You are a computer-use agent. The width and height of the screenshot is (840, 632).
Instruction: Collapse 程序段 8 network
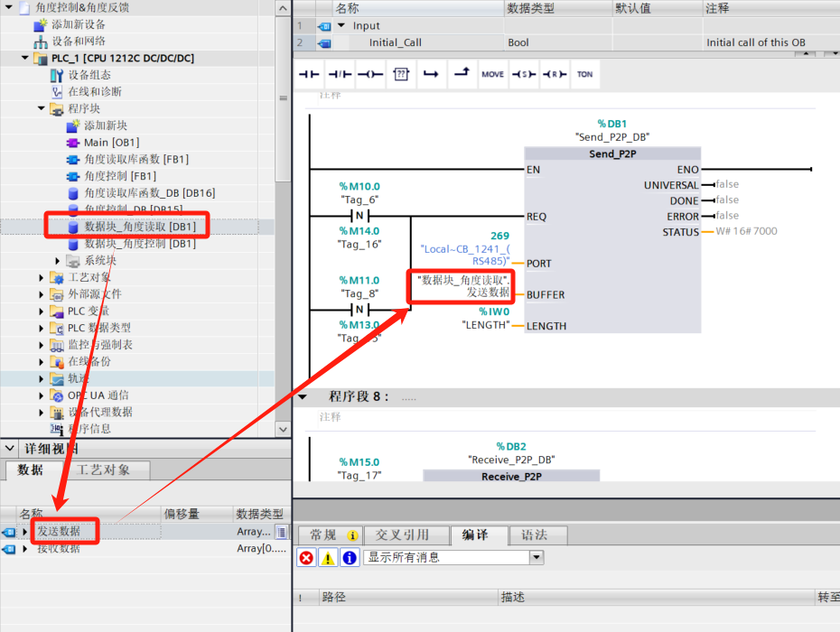coord(303,396)
